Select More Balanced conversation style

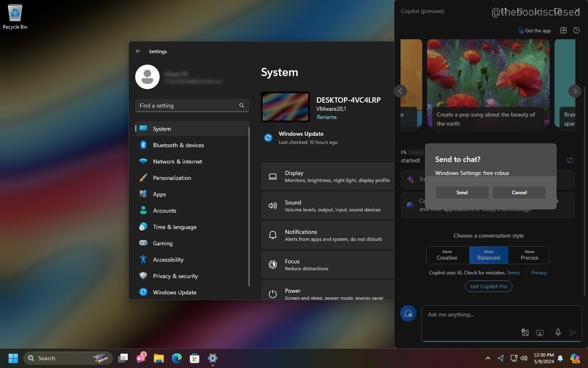coord(489,255)
